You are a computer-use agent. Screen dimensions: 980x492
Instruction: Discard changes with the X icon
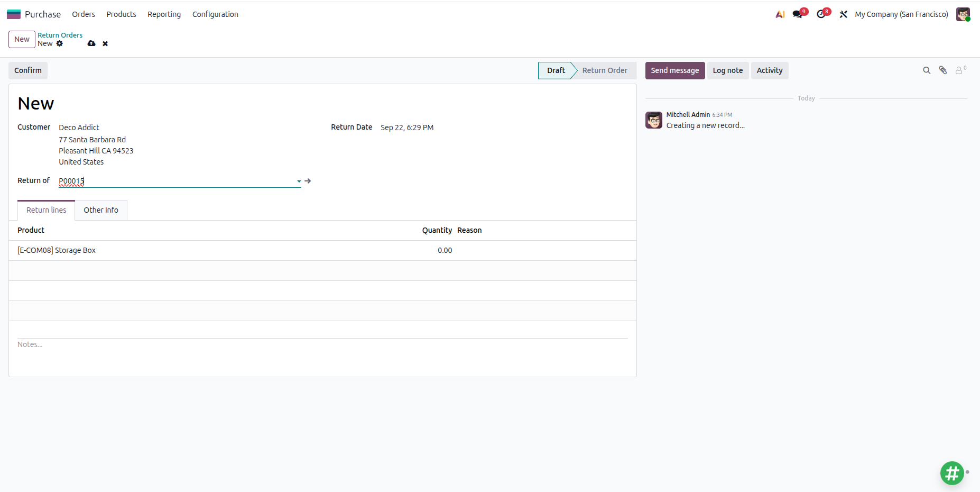point(105,43)
